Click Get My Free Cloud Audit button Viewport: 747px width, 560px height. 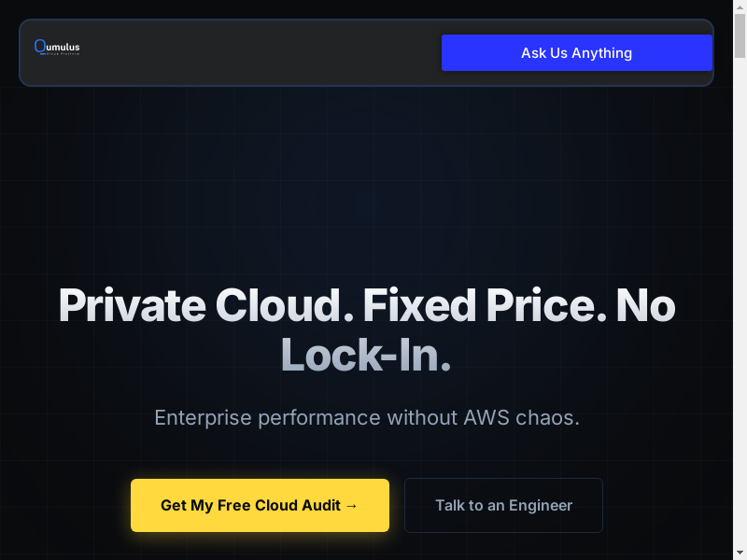click(260, 505)
